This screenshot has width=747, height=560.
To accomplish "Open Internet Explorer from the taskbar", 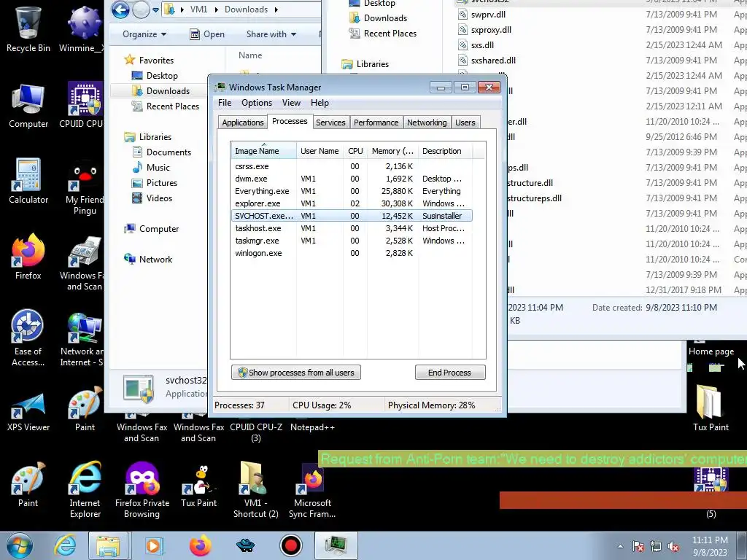I will point(65,545).
